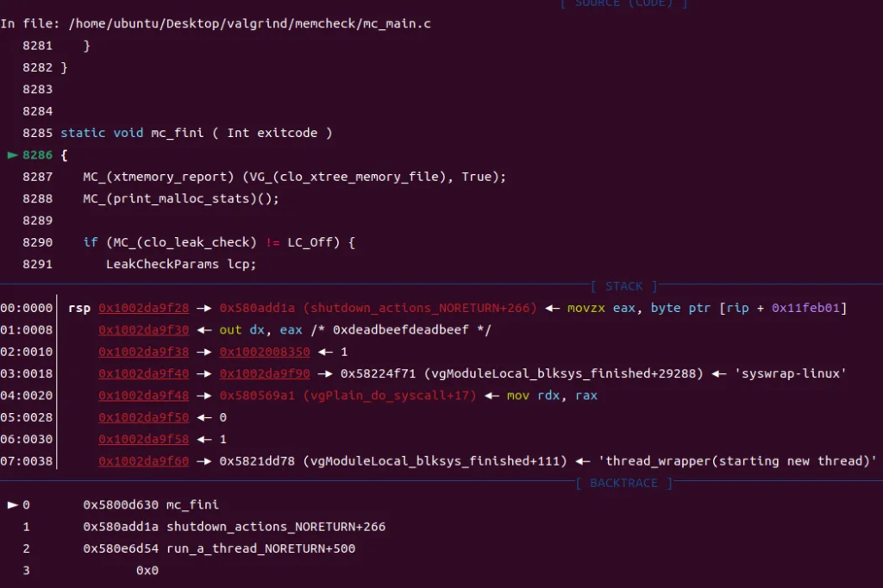883x588 pixels.
Task: Click the backtrace arrow marker beside frame 0
Action: [13, 504]
